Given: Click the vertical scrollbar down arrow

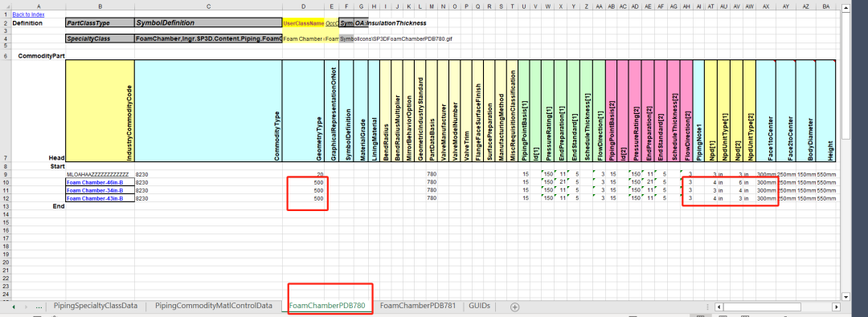Looking at the screenshot, I should pyautogui.click(x=845, y=296).
